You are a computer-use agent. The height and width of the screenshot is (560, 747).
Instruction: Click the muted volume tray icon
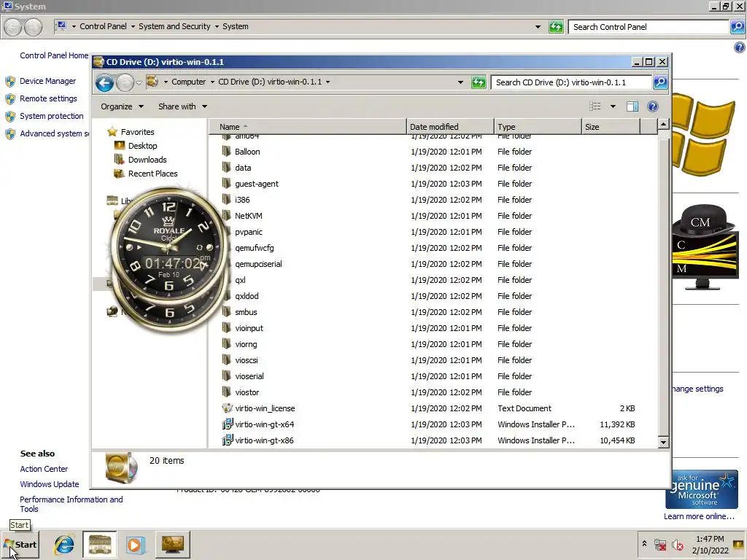pos(677,544)
